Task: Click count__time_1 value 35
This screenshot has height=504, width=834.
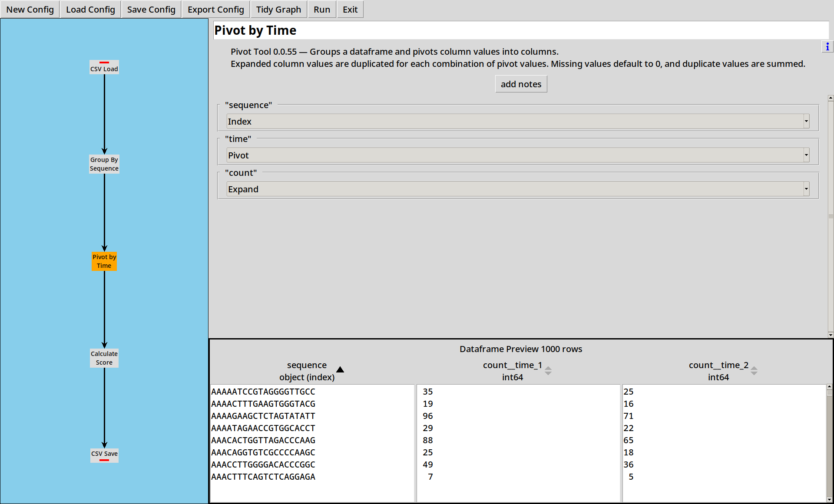Action: pos(428,392)
